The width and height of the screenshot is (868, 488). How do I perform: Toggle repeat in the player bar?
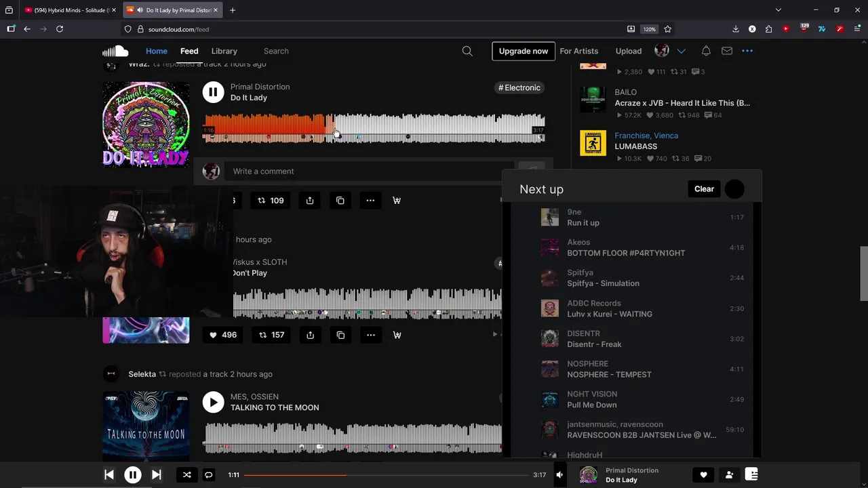(x=209, y=475)
